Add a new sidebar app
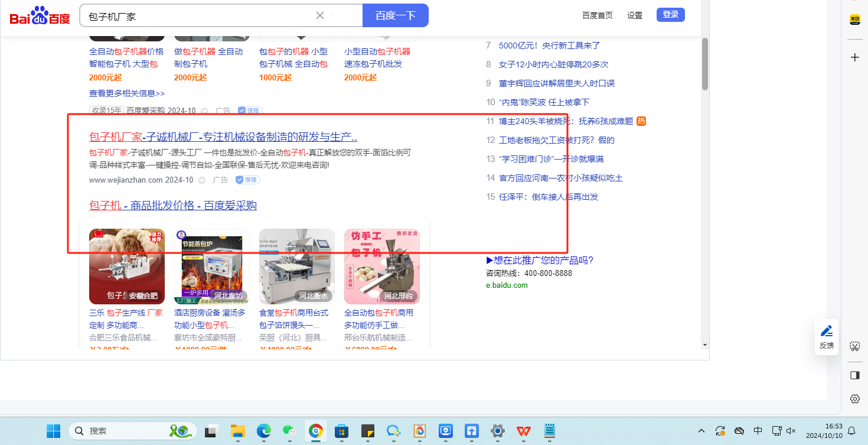868x445 pixels. (x=854, y=57)
